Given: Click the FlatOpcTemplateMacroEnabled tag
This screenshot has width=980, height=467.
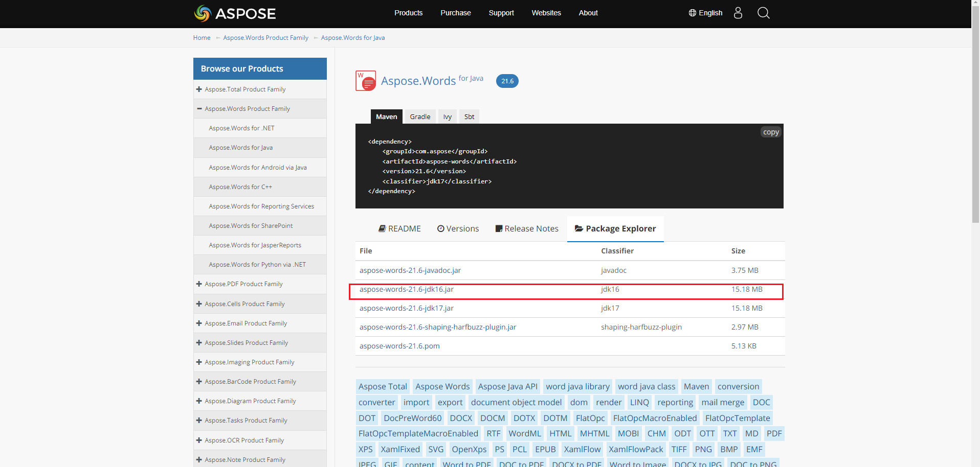Looking at the screenshot, I should (x=418, y=433).
